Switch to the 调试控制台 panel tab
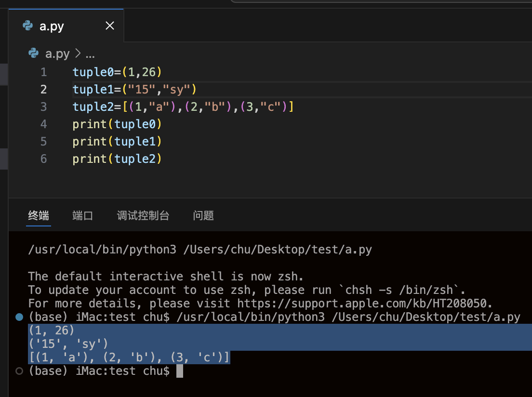This screenshot has width=532, height=397. click(143, 215)
